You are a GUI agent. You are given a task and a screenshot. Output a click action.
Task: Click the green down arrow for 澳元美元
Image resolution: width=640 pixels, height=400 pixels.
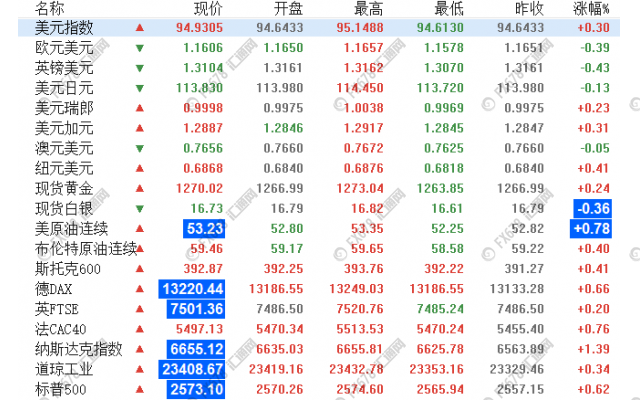tap(140, 149)
